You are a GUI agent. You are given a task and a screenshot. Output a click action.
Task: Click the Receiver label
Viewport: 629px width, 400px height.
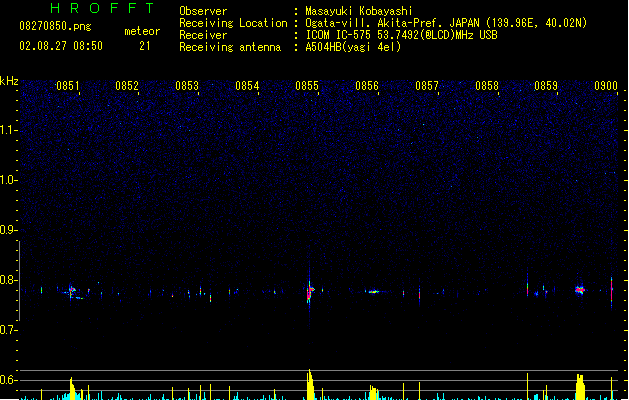203,35
